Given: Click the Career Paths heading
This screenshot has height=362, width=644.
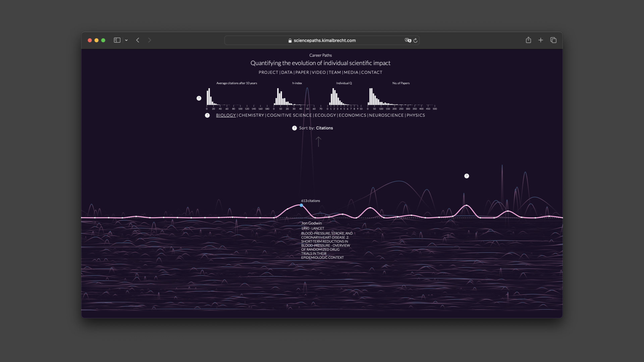Looking at the screenshot, I should click(321, 55).
